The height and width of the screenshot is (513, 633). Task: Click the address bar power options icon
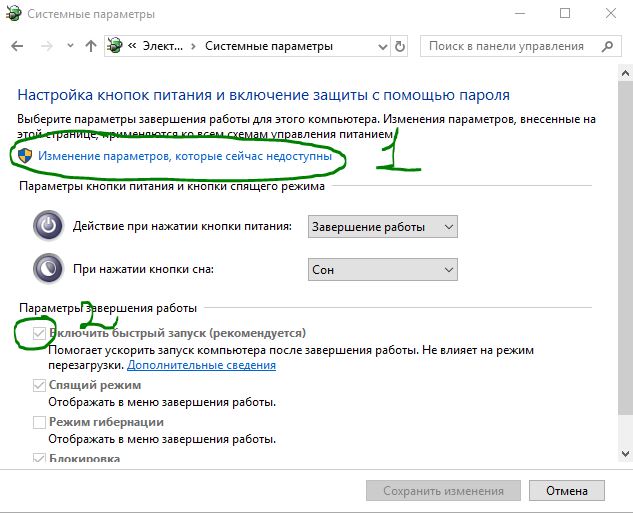115,46
